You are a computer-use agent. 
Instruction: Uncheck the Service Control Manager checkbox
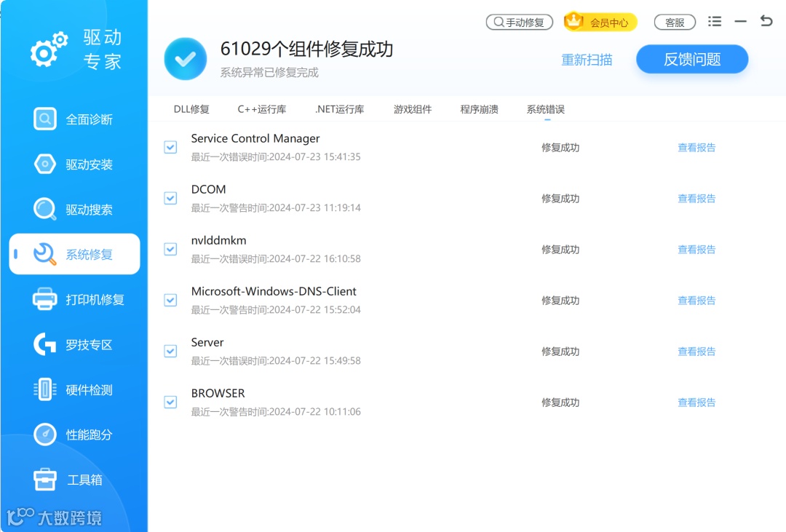(x=170, y=148)
